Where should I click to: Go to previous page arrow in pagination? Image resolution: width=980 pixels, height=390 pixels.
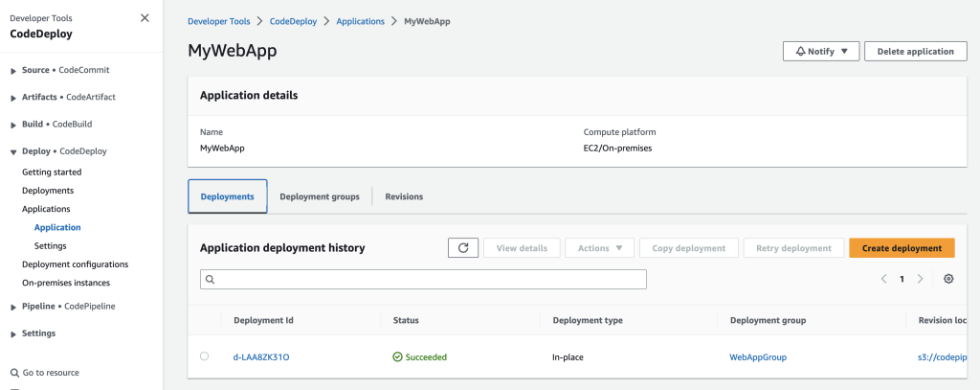coord(883,279)
